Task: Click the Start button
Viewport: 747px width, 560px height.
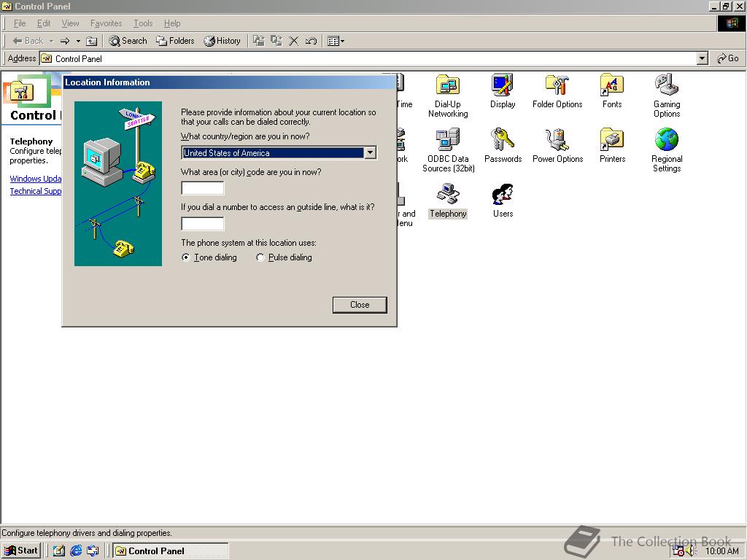Action: click(21, 551)
